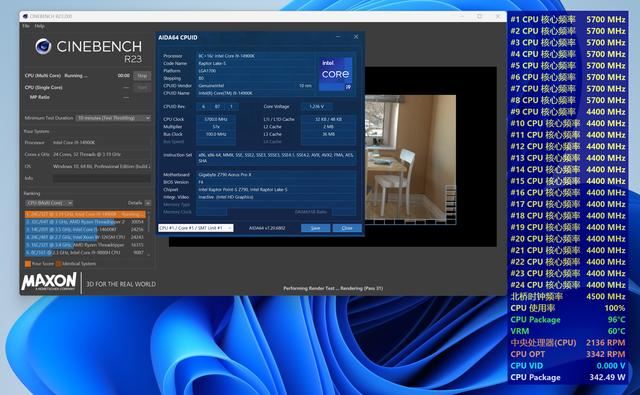This screenshot has height=395, width=640.
Task: Close the AIDA64 CPUID window with the X
Action: tap(356, 37)
